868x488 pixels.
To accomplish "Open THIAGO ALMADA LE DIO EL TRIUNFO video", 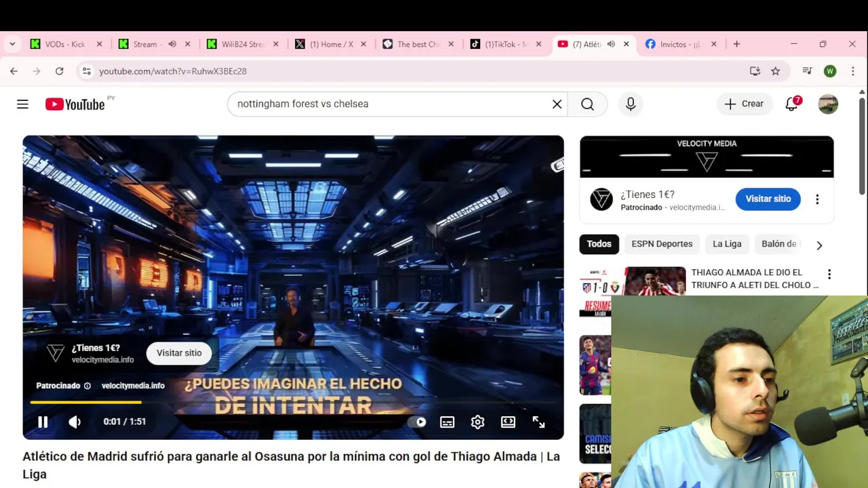I will pos(755,279).
